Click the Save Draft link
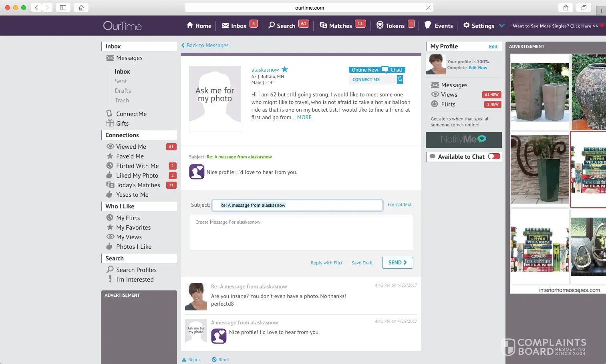The height and width of the screenshot is (364, 606). point(362,263)
